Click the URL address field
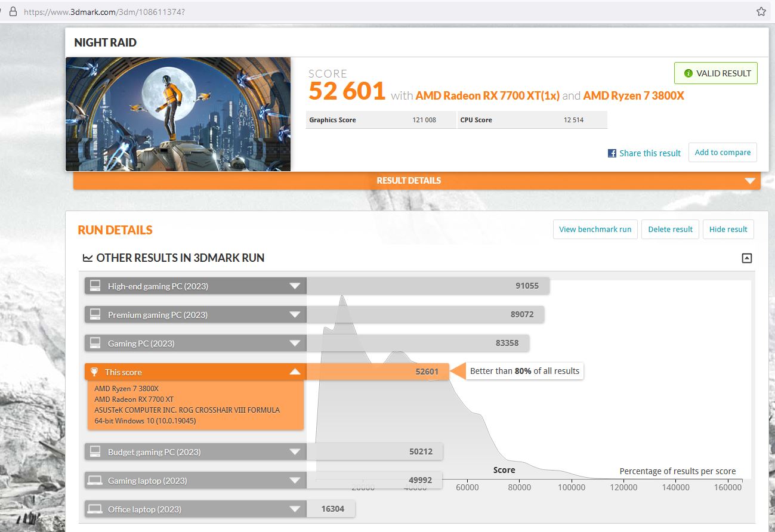The width and height of the screenshot is (775, 532). tap(382, 11)
